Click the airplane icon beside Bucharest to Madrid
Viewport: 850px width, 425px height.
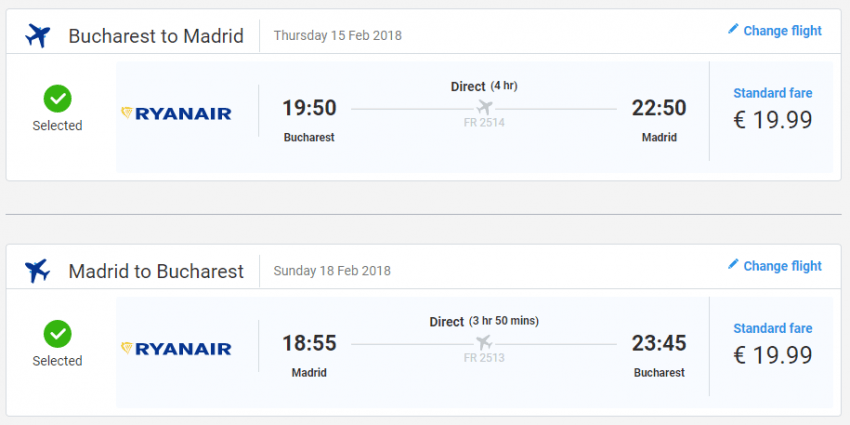38,36
